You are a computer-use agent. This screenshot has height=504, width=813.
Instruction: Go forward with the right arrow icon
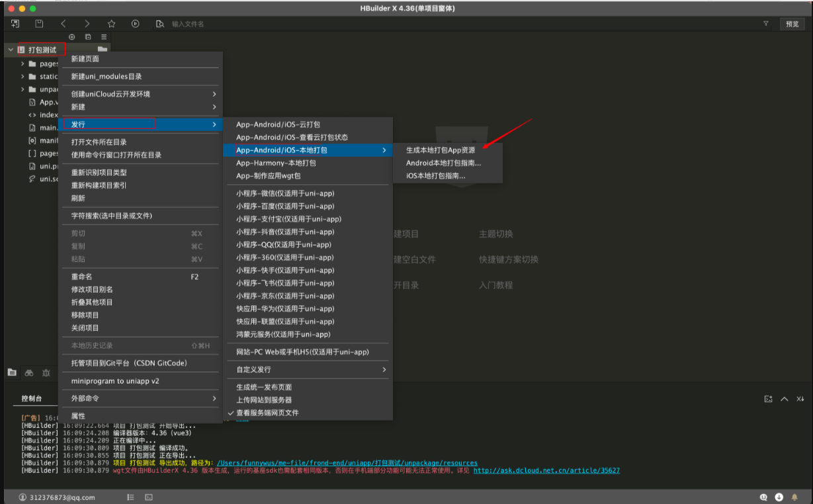click(87, 24)
